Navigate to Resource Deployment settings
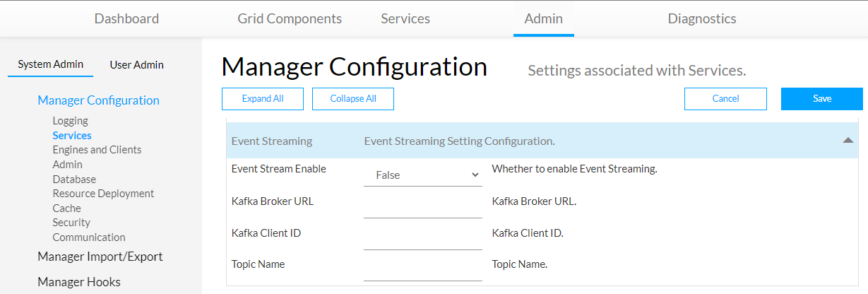 pyautogui.click(x=103, y=194)
